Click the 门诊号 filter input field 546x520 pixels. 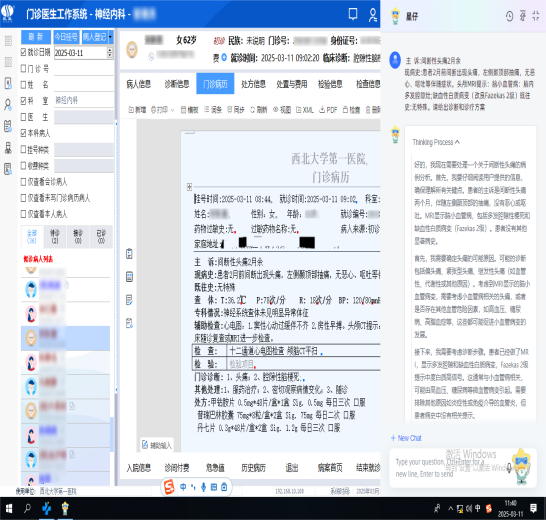tap(84, 69)
